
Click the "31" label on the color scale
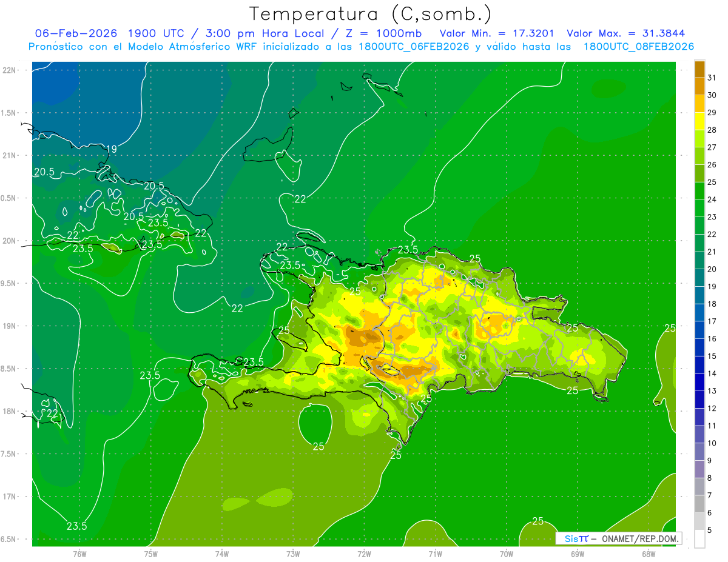[712, 78]
